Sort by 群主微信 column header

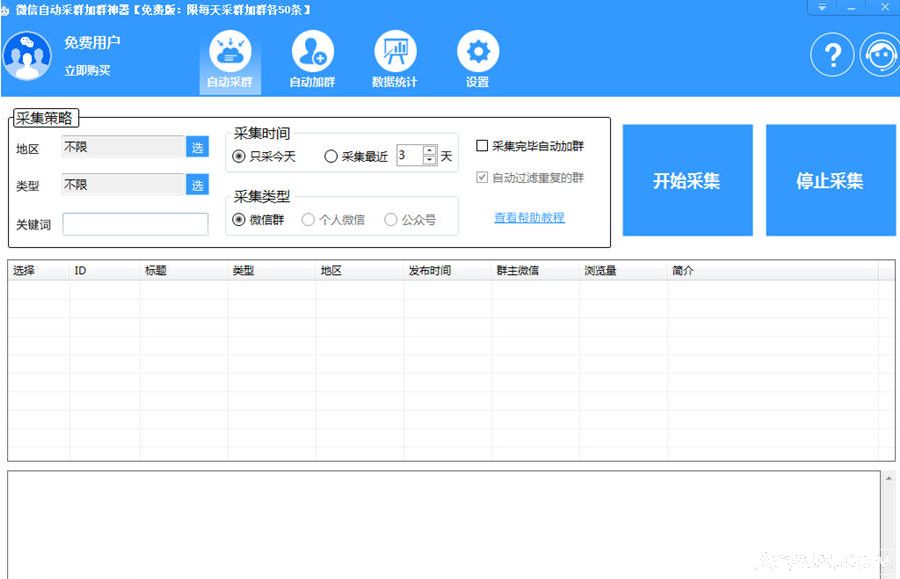(535, 270)
